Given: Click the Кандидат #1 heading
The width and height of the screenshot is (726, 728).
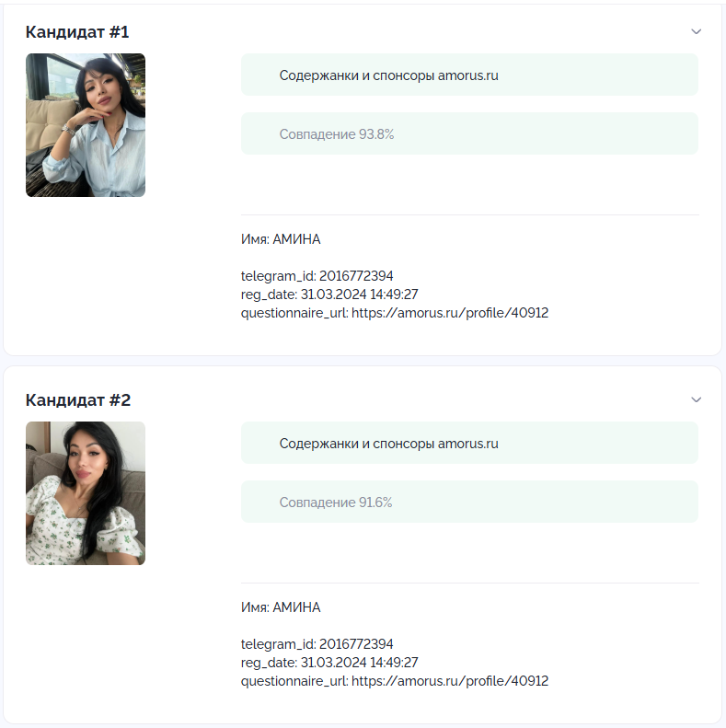Looking at the screenshot, I should pos(77,32).
